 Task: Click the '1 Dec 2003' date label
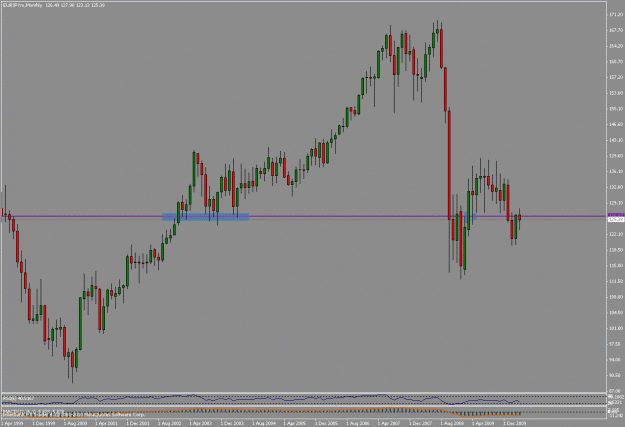coord(232,423)
